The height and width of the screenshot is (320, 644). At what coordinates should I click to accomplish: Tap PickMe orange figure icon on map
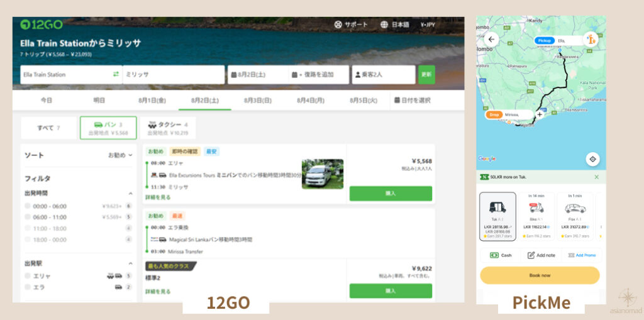coord(591,40)
